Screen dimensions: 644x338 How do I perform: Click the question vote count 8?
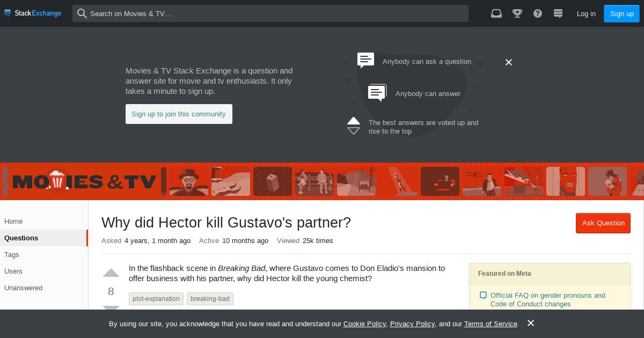(x=111, y=291)
